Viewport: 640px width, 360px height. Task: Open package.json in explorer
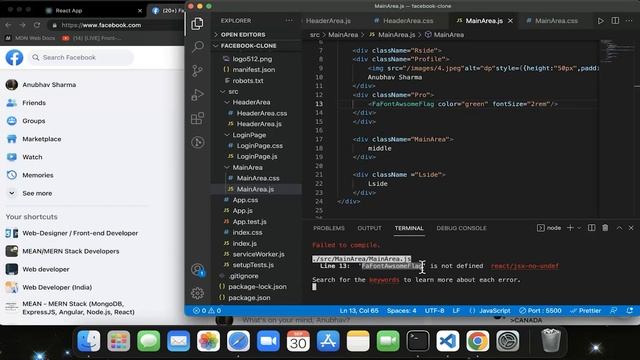[249, 298]
